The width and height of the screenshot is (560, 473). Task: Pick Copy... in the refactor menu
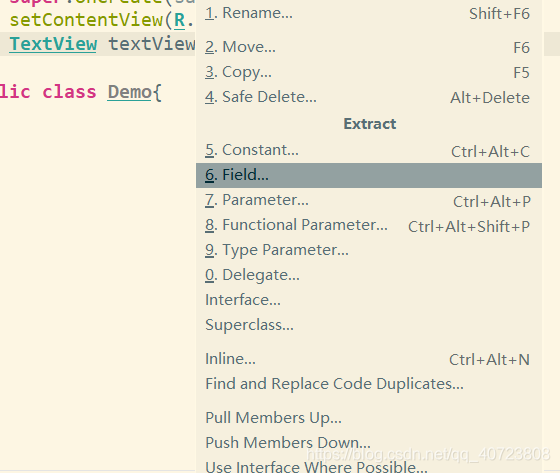(x=369, y=72)
